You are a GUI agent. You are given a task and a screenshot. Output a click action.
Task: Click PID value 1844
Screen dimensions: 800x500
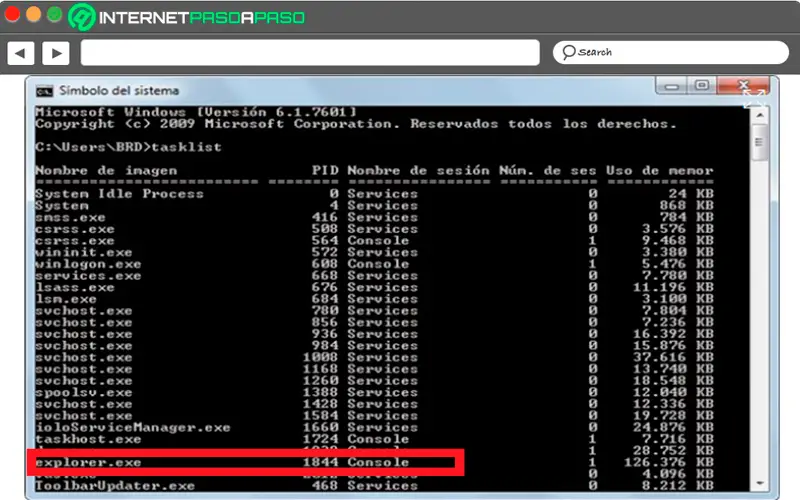320,462
